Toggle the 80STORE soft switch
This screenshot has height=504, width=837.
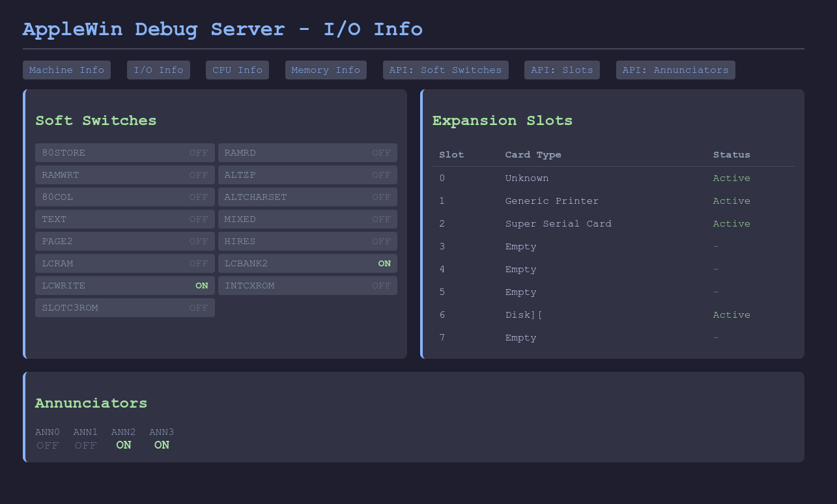tap(124, 153)
